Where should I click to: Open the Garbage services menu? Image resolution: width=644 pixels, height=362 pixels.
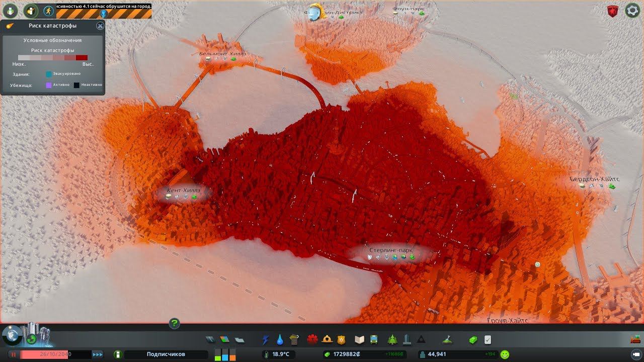[295, 340]
